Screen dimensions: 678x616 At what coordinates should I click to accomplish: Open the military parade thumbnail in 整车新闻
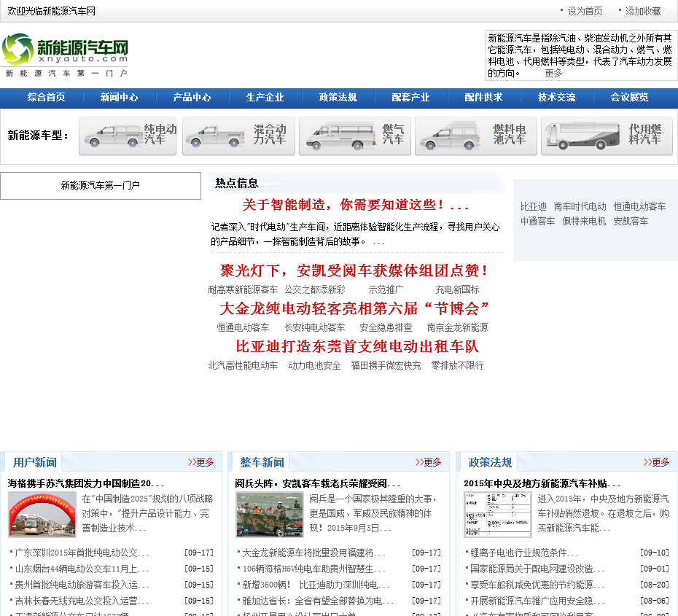coord(270,515)
